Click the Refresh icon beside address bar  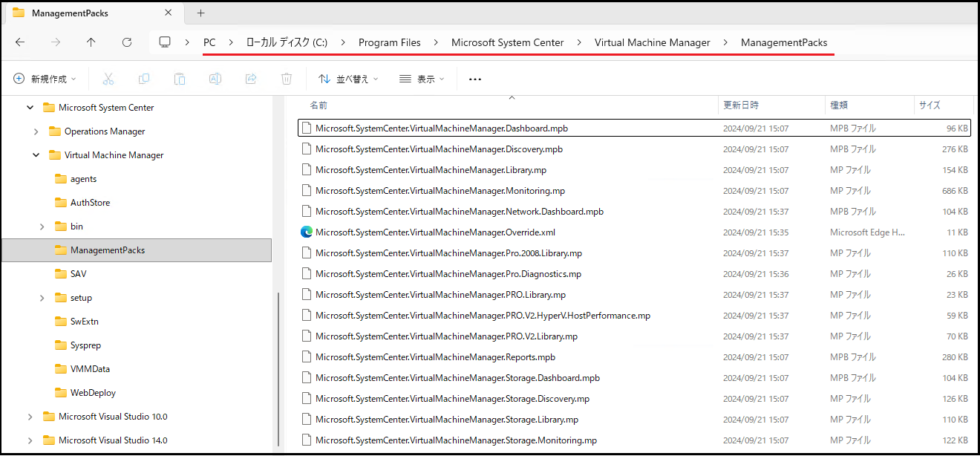click(x=127, y=42)
